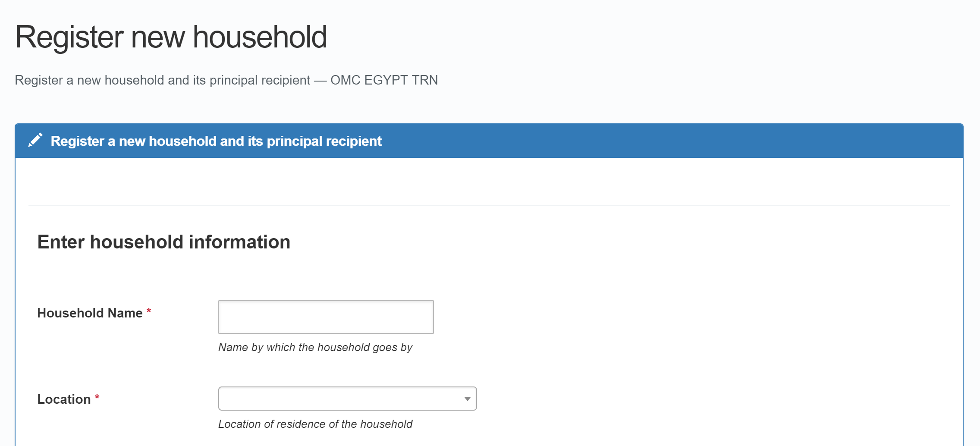The width and height of the screenshot is (980, 446).
Task: Click the pencil icon in the panel header
Action: click(x=35, y=140)
